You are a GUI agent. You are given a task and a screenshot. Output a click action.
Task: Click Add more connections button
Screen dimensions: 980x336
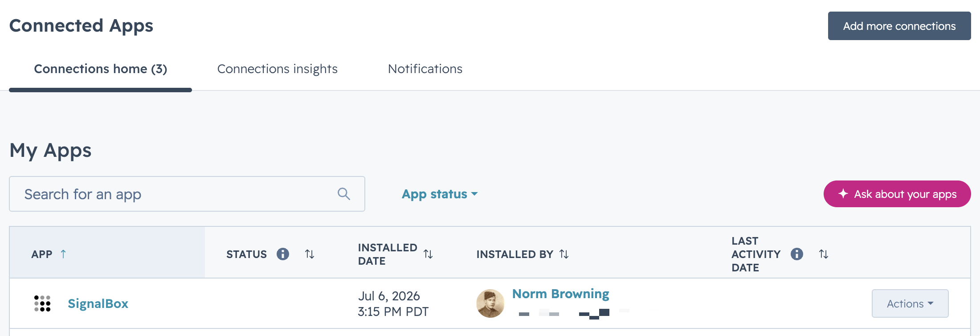coord(899,26)
